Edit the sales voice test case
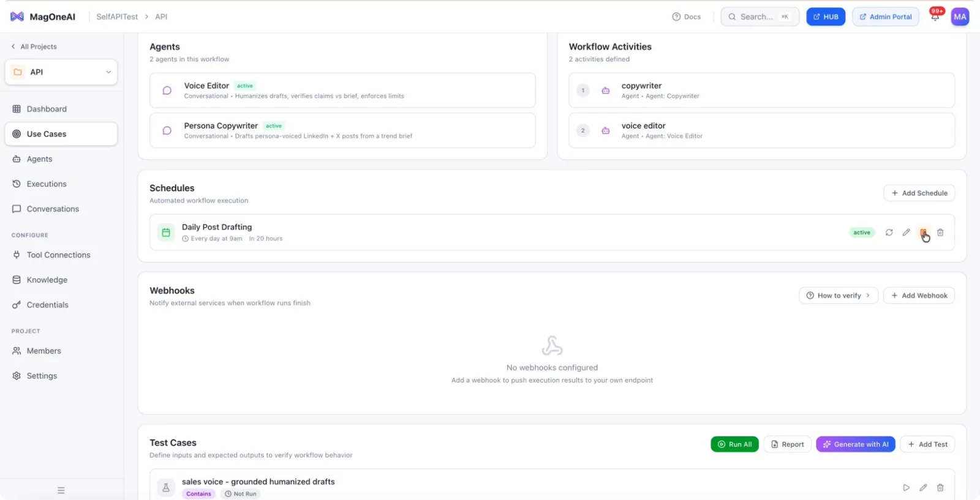 (x=923, y=488)
